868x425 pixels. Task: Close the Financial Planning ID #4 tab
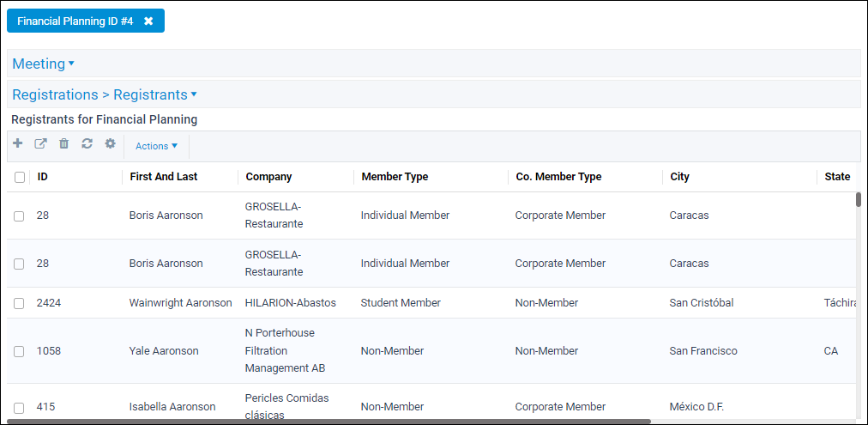tap(148, 21)
